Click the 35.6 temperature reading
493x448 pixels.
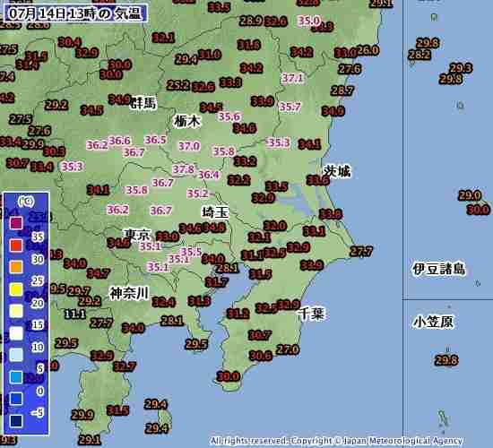click(x=229, y=116)
